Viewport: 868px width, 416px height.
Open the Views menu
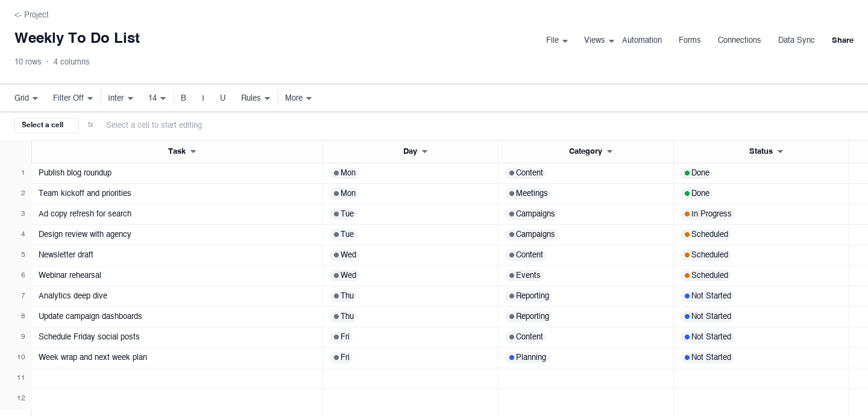point(599,40)
